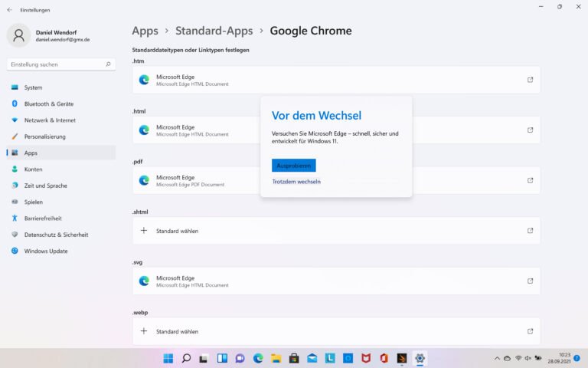Open Mail app from the taskbar

312,358
